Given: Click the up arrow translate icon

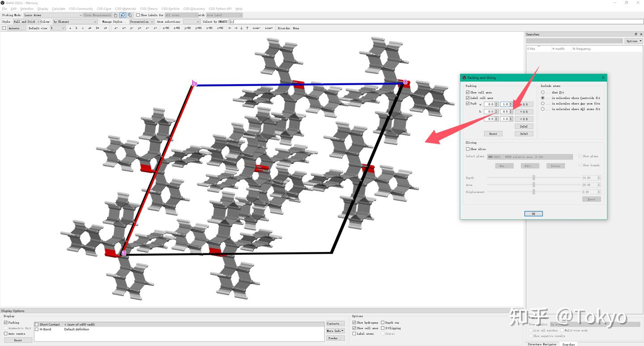Looking at the screenshot, I should coord(247,28).
